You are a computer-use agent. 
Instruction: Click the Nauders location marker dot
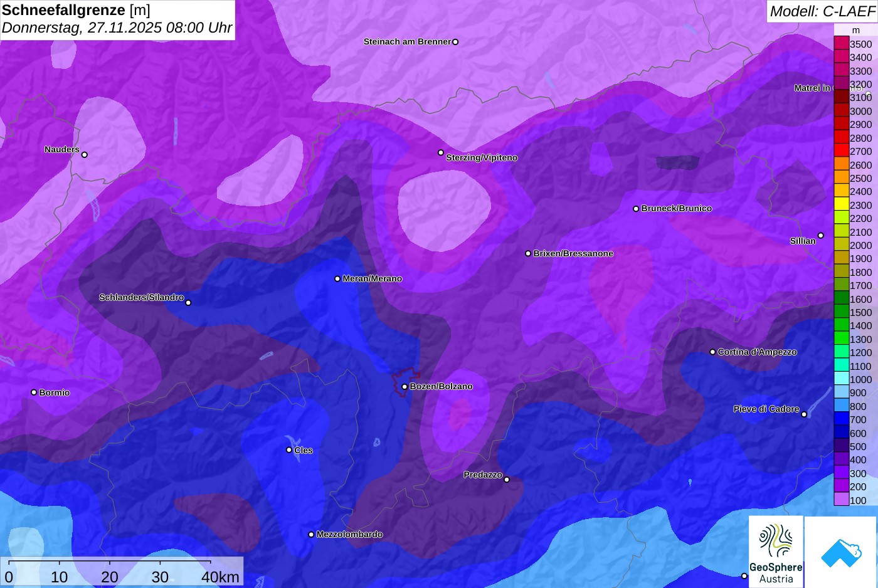(85, 155)
